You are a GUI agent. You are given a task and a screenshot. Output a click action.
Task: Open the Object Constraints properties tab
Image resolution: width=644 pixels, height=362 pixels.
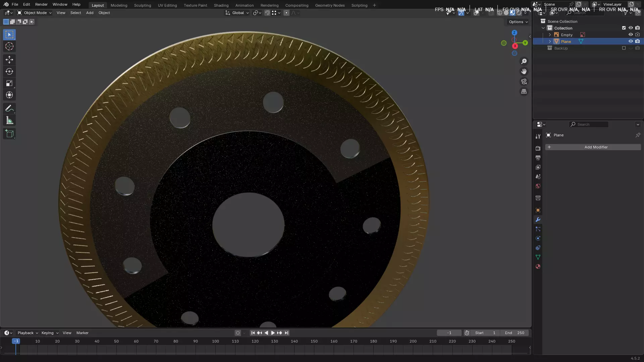click(x=538, y=248)
